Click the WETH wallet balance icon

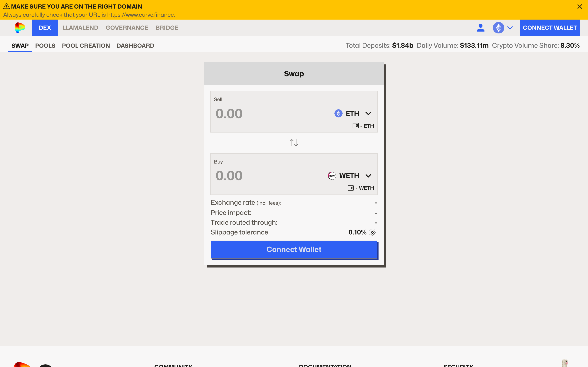click(351, 188)
